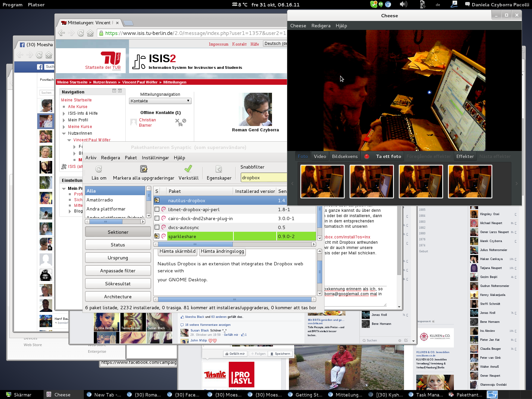Open Inställningar menu in Synaptic

(155, 158)
